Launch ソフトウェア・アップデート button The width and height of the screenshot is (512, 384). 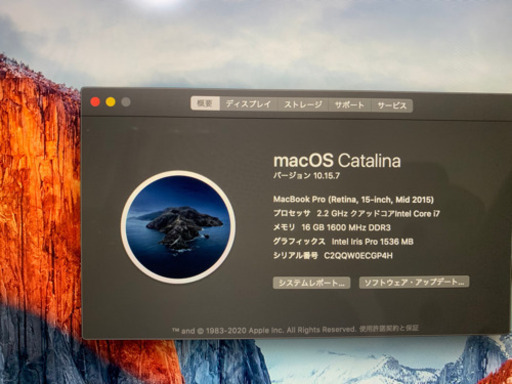(x=414, y=282)
